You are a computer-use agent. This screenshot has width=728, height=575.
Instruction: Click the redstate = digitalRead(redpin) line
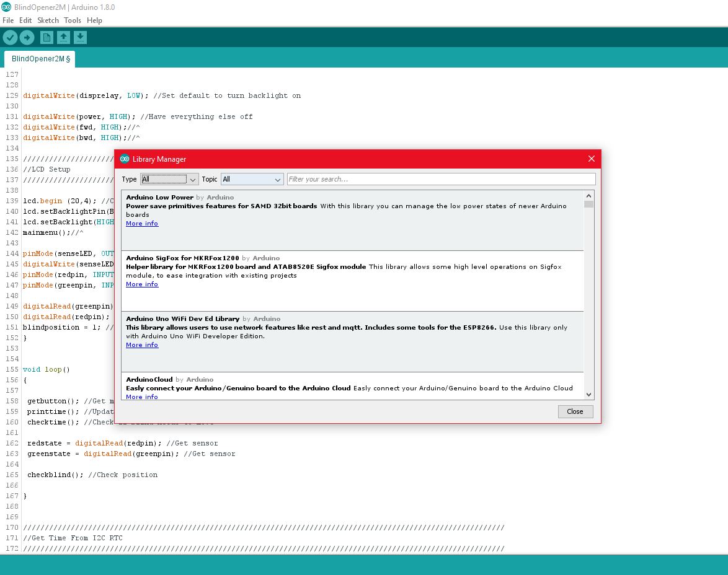(x=123, y=444)
